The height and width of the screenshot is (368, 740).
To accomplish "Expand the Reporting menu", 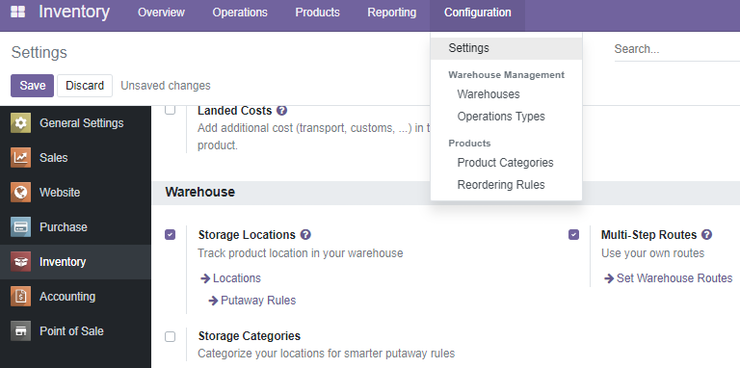I will tap(392, 12).
